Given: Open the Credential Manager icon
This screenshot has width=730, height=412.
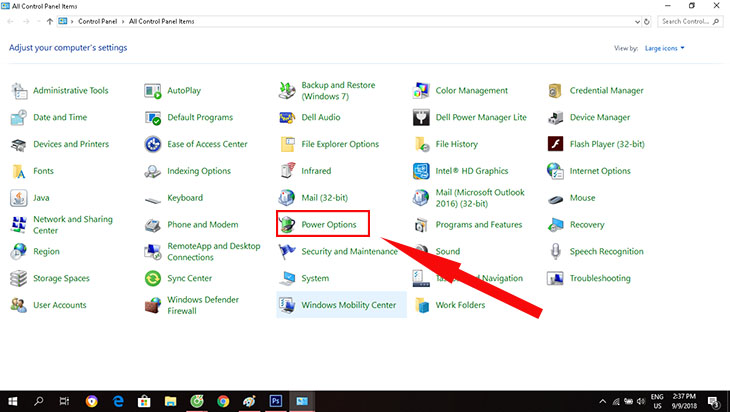Looking at the screenshot, I should coord(555,91).
